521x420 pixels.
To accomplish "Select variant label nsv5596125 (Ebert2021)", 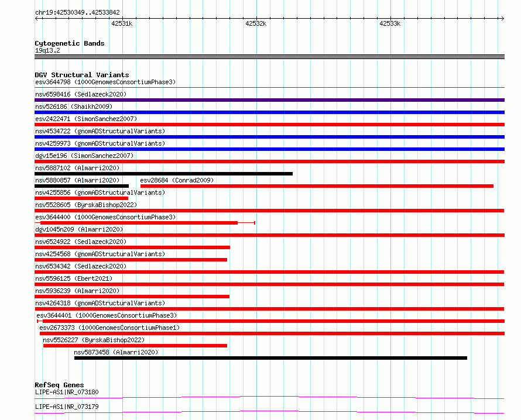I will point(74,278).
